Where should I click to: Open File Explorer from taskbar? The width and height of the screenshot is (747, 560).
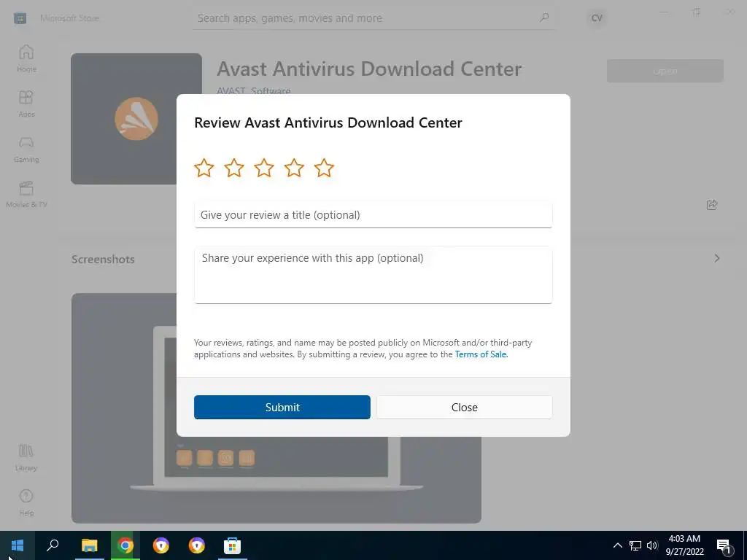tap(89, 545)
